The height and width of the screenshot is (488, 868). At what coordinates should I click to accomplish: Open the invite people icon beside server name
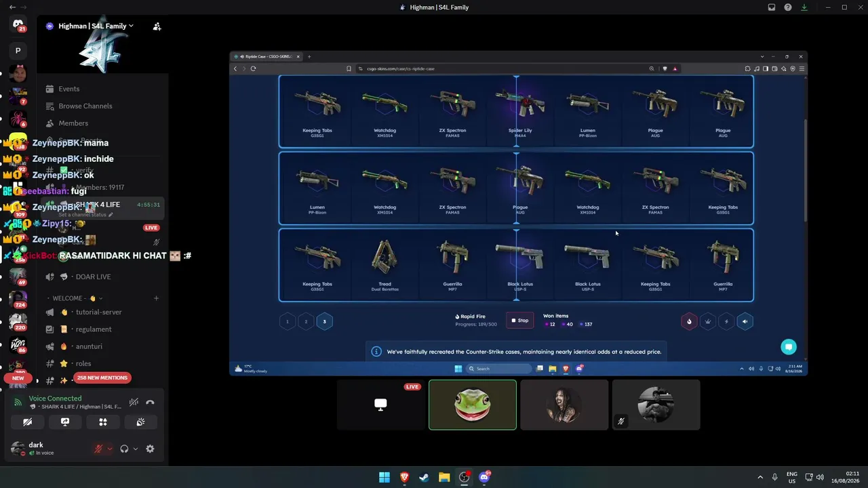[157, 26]
